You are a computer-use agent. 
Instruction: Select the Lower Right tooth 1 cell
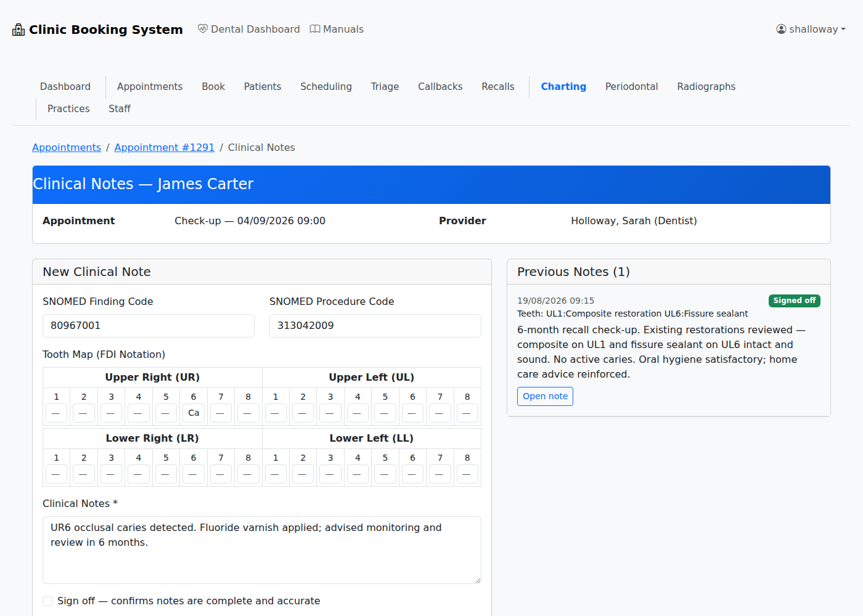pos(56,474)
